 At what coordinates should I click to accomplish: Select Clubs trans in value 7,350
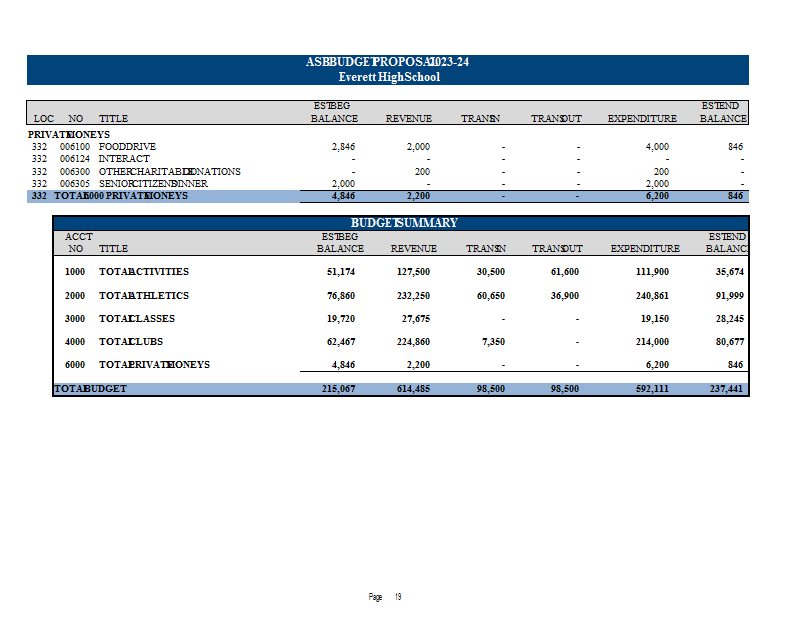pos(493,341)
